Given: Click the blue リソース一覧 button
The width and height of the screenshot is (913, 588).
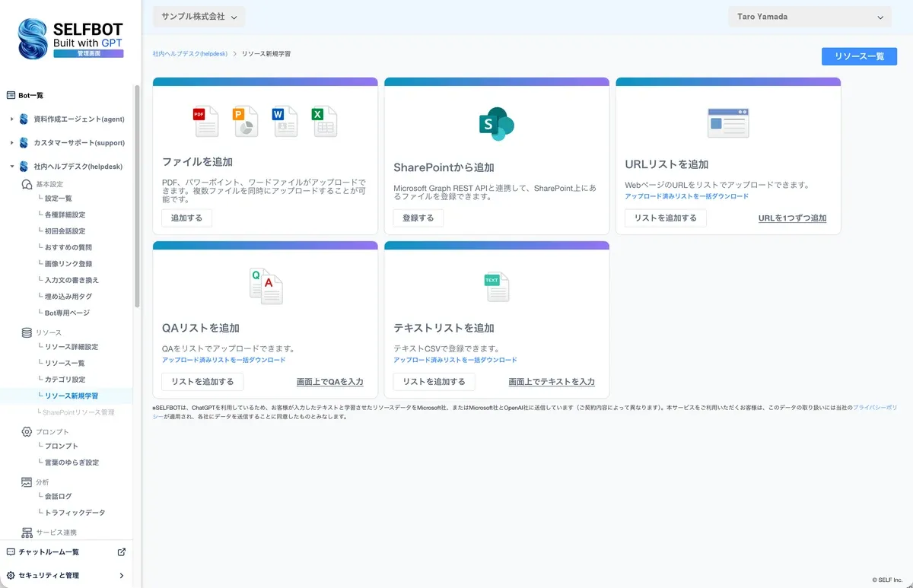Looking at the screenshot, I should pos(859,56).
